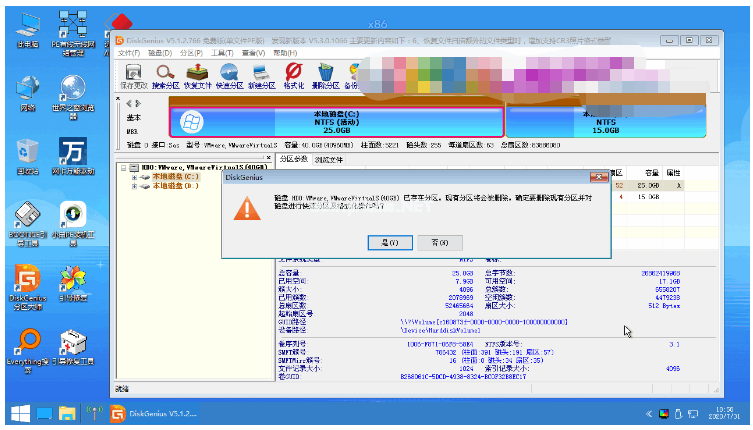Switch to the Browse Files (浏览文件) tab
The image size is (753, 430).
point(329,159)
